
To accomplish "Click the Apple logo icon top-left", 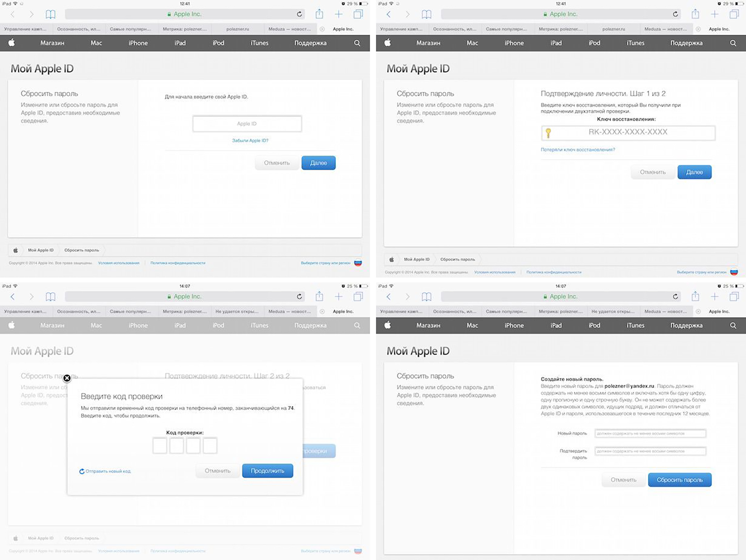I will click(x=12, y=43).
